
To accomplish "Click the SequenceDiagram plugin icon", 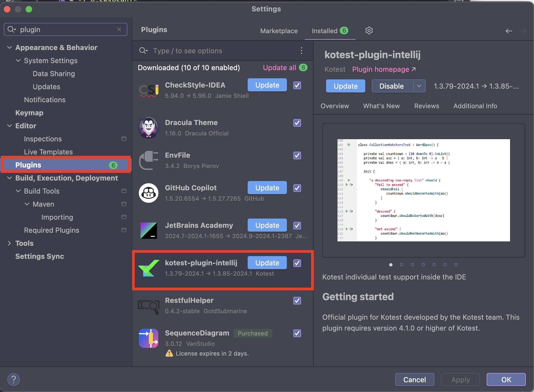I will pyautogui.click(x=148, y=338).
